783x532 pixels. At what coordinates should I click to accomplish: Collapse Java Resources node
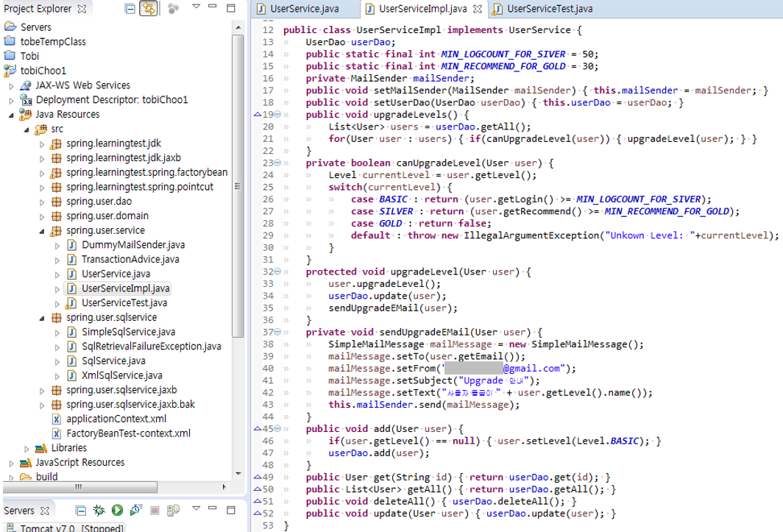coord(11,115)
